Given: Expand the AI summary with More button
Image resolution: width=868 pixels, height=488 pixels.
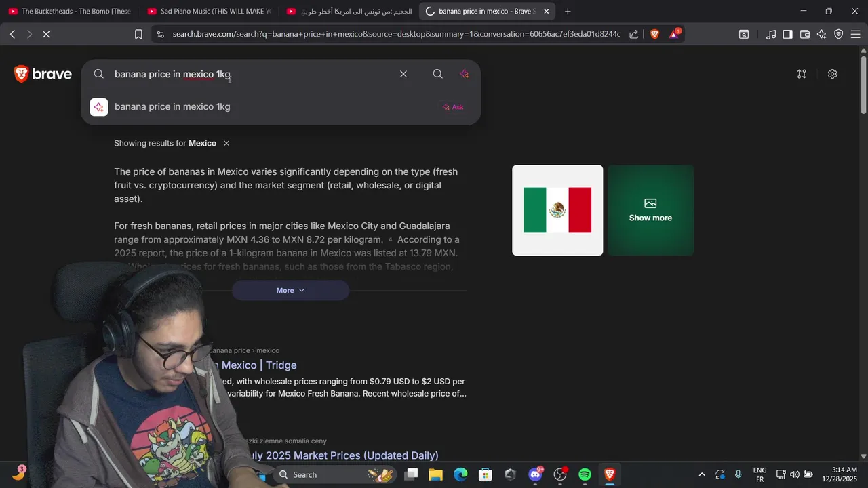Looking at the screenshot, I should pos(290,290).
